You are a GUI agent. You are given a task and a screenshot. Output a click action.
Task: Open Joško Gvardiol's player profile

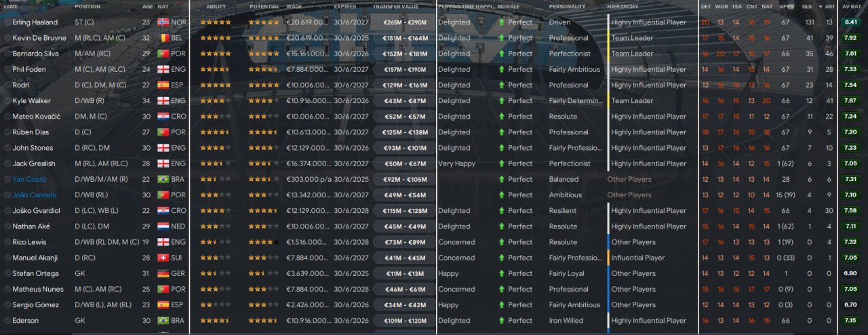pyautogui.click(x=36, y=211)
